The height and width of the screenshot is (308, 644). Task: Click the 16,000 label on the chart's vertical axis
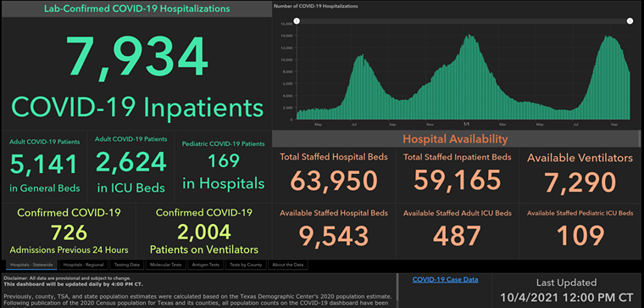pos(286,24)
